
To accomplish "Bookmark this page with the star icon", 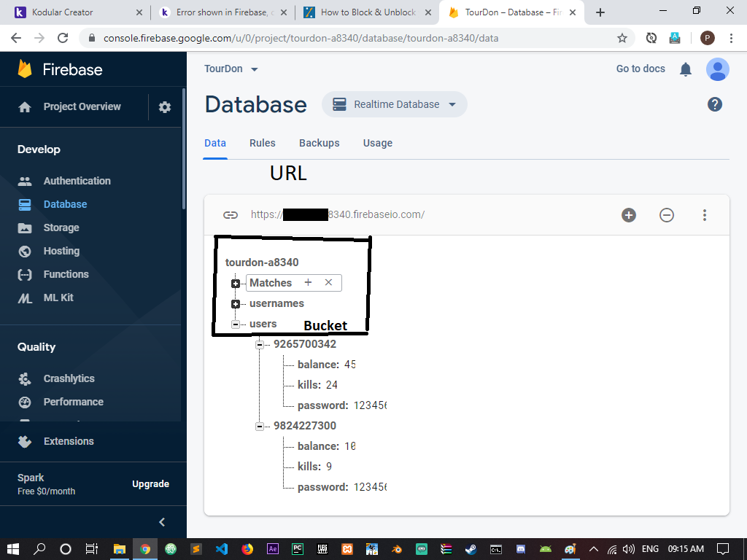I will pos(622,38).
